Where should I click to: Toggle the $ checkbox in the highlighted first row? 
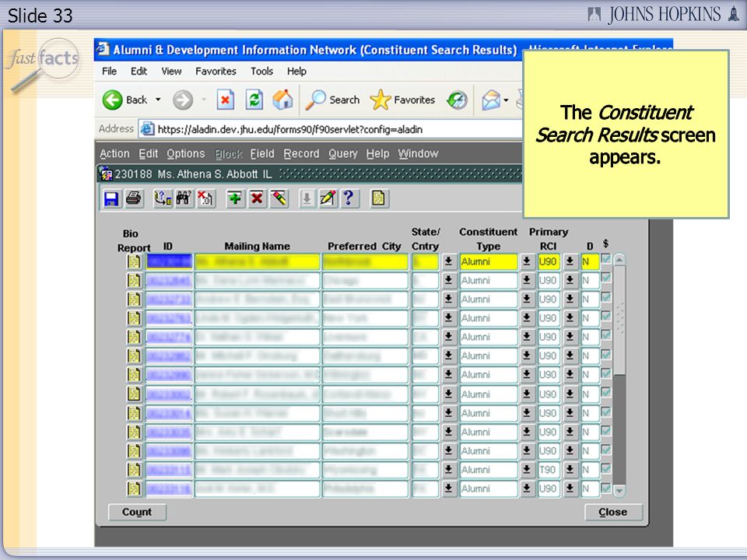(606, 258)
